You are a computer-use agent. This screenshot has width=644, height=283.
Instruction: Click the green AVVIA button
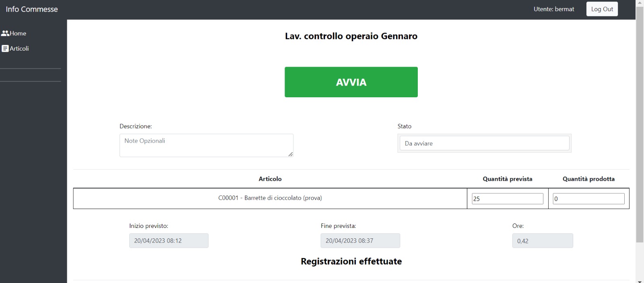(351, 82)
